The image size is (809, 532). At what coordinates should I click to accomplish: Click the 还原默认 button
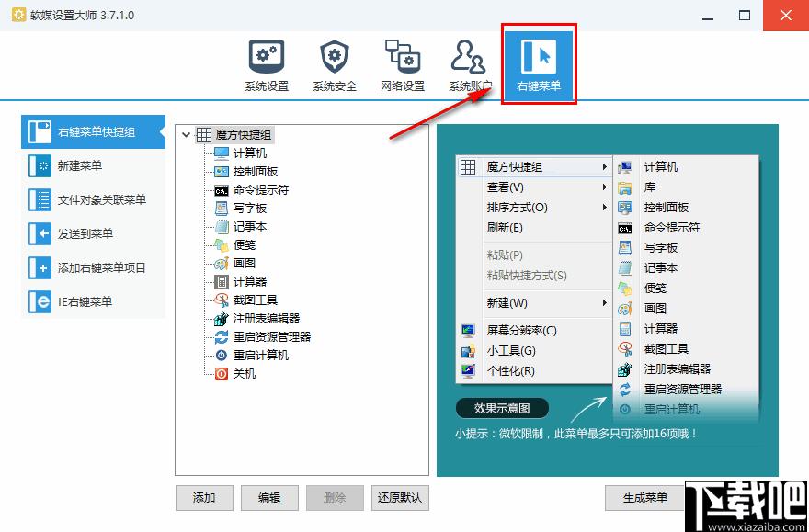click(x=400, y=498)
